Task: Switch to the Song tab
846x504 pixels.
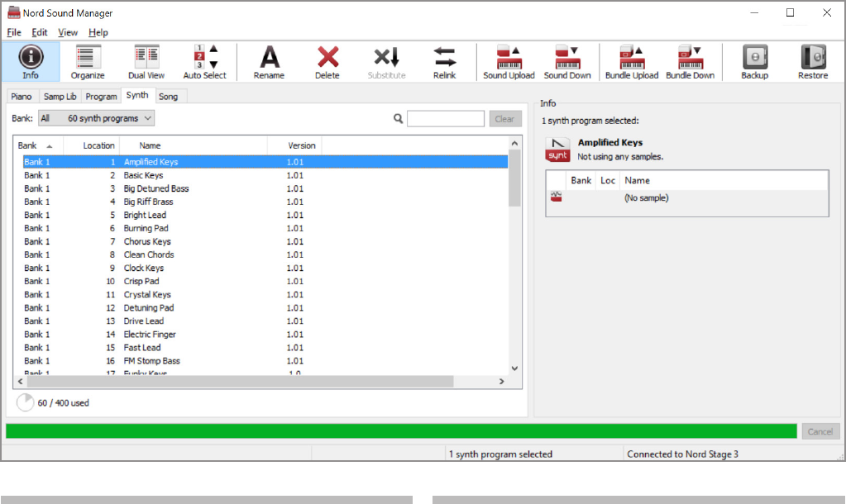Action: [x=169, y=97]
